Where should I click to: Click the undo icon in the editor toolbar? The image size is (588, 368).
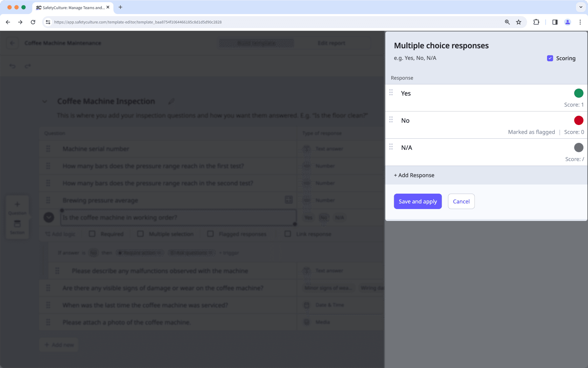12,66
